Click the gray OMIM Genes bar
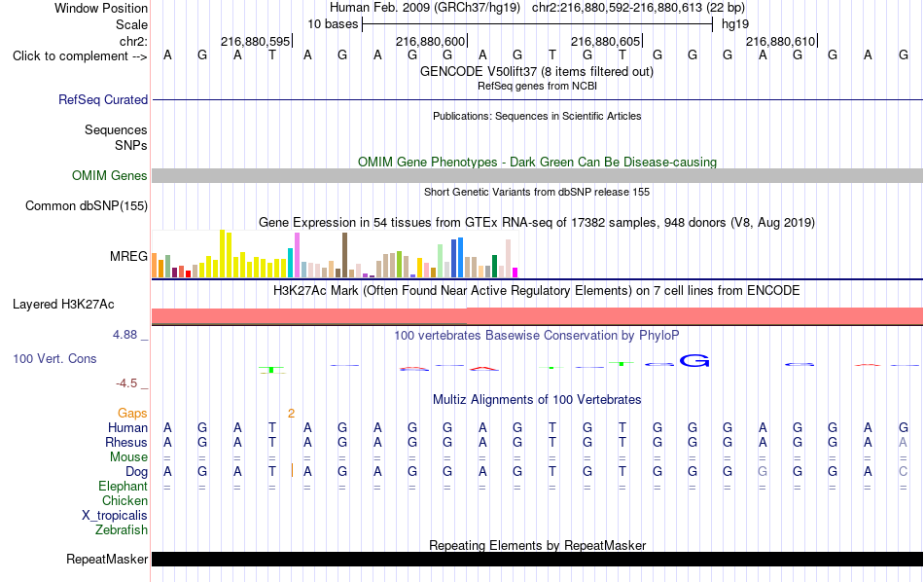The width and height of the screenshot is (924, 582). [537, 176]
